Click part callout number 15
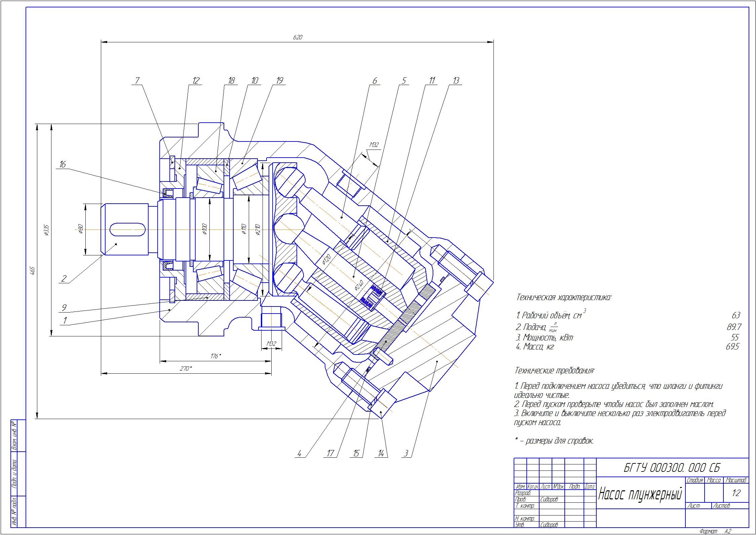The height and width of the screenshot is (535, 756). (356, 453)
